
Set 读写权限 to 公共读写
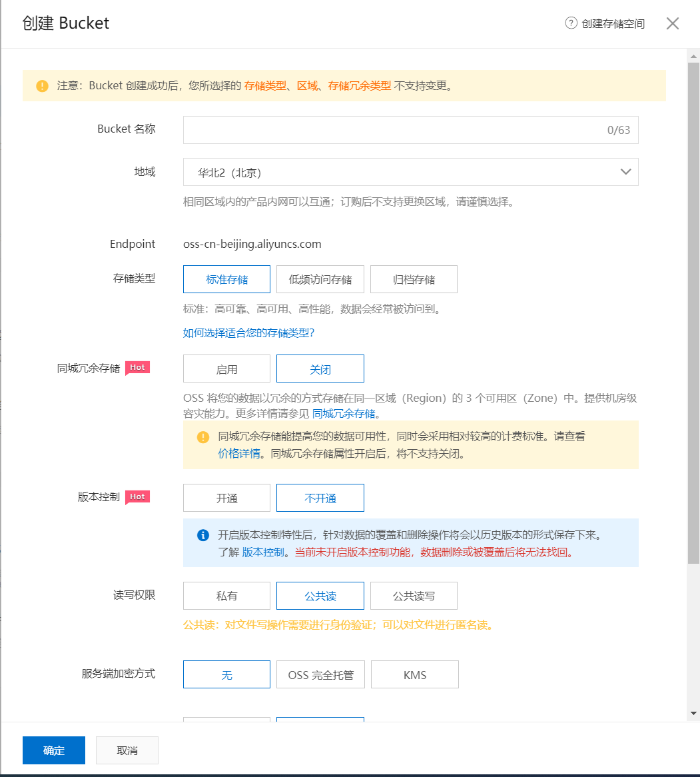(x=414, y=596)
